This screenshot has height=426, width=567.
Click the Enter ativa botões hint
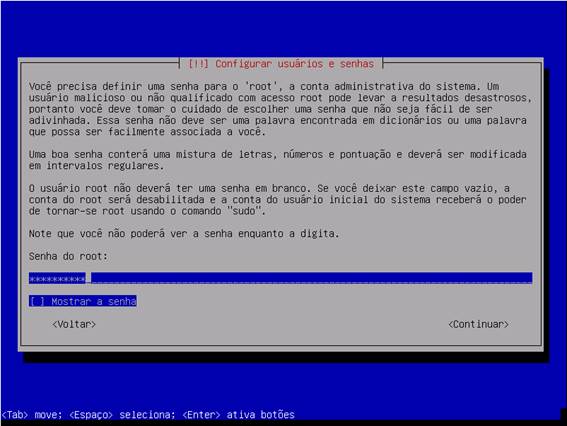238,414
